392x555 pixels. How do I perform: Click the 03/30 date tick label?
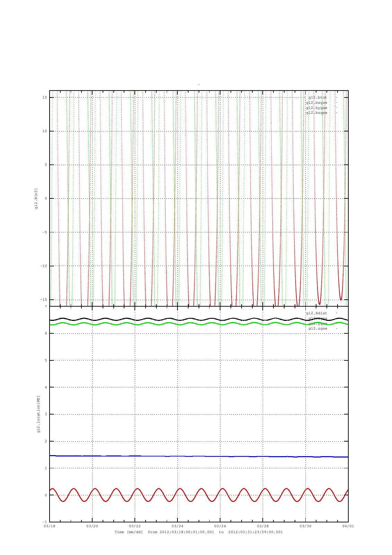click(x=305, y=526)
